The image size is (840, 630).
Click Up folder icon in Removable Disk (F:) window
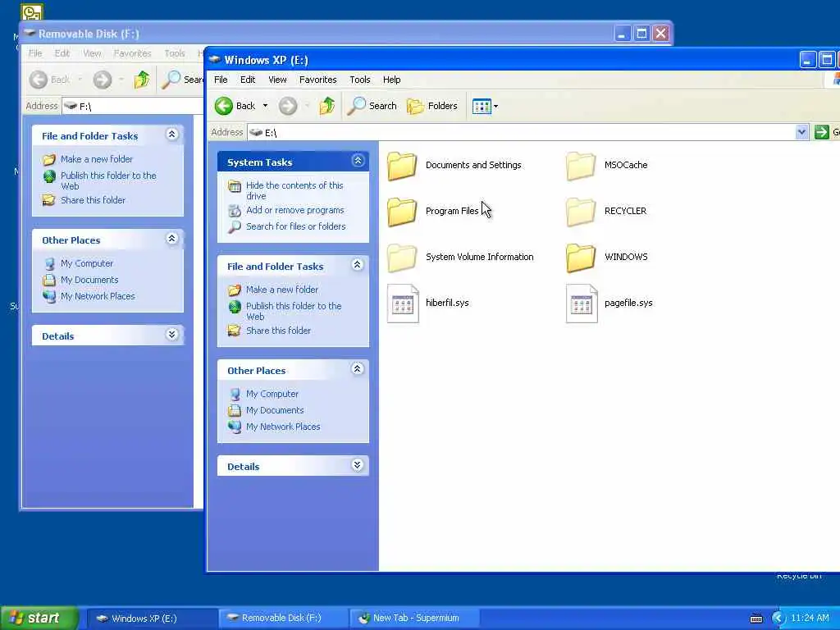pyautogui.click(x=142, y=80)
